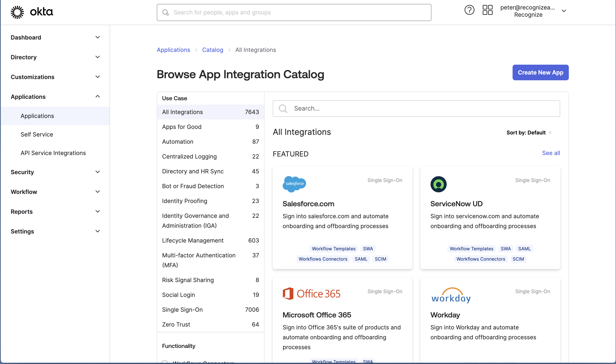This screenshot has width=616, height=364.
Task: Expand the Reports section chevron
Action: [97, 211]
